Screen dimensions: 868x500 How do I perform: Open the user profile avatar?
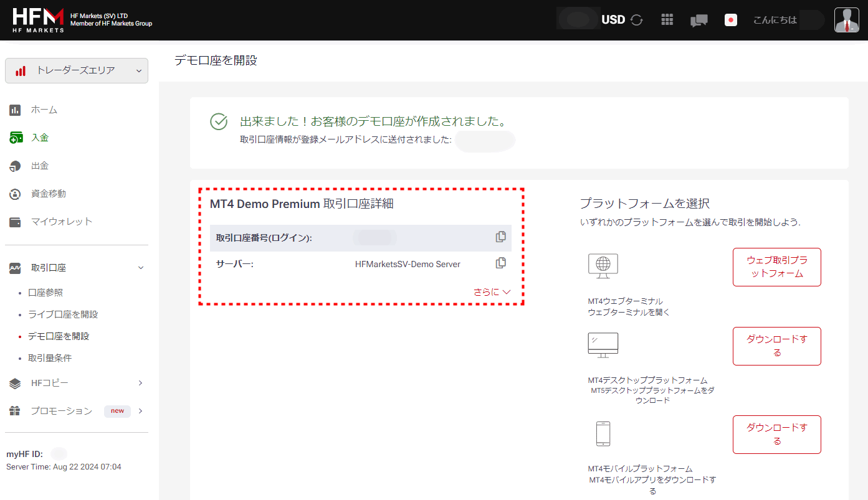tap(847, 20)
